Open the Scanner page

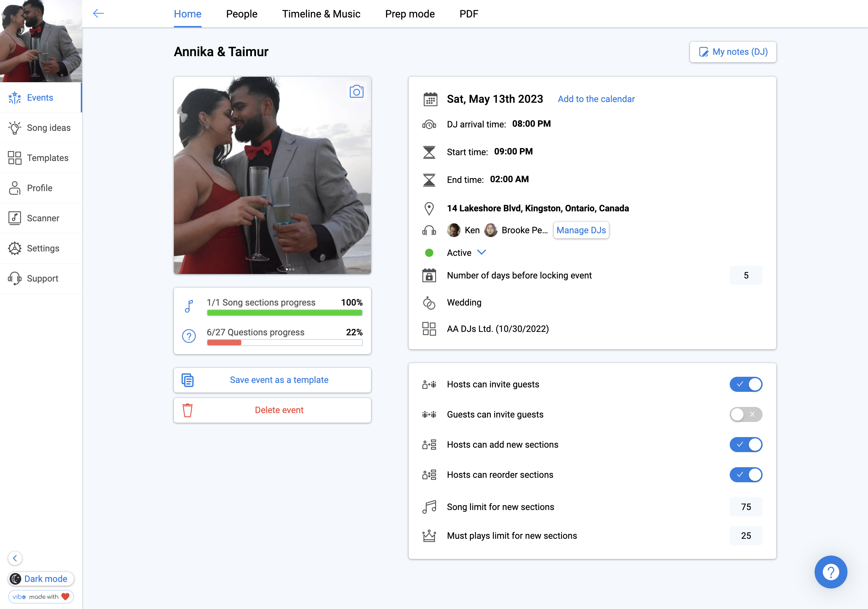pos(41,218)
